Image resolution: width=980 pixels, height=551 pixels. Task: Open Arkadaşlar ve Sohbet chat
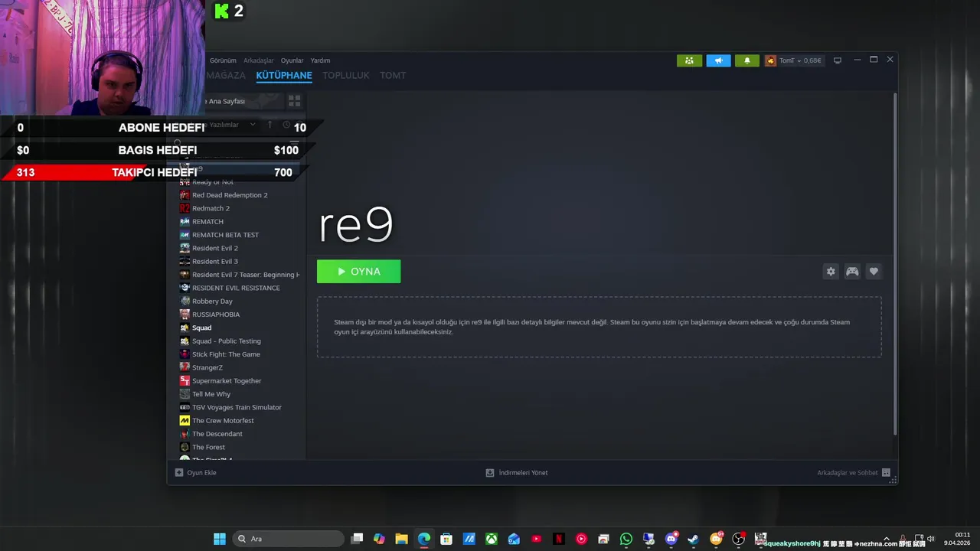tap(853, 472)
